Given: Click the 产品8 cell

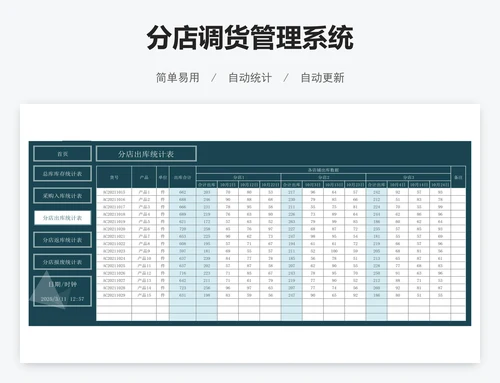Looking at the screenshot, I should pos(144,243).
